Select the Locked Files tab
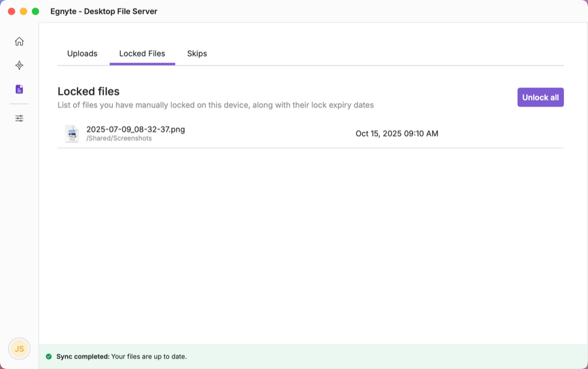This screenshot has height=369, width=588. (142, 53)
